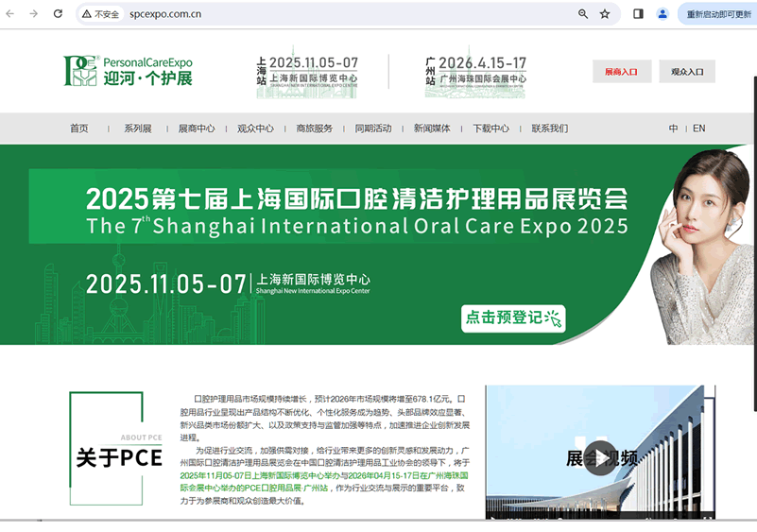Click the 不安全 site security indicator
Image resolution: width=757 pixels, height=532 pixels.
[101, 14]
